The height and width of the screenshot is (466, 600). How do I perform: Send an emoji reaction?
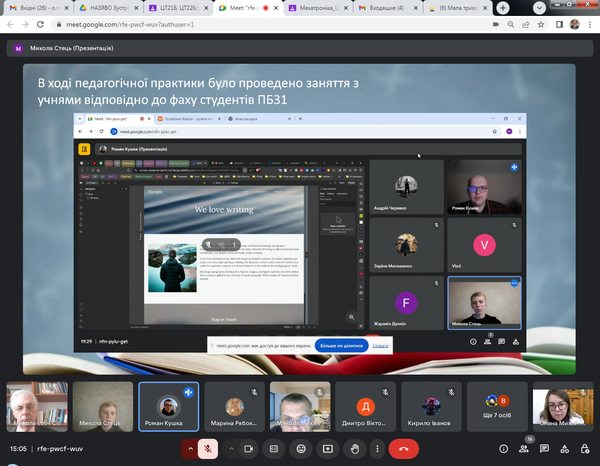[300, 450]
